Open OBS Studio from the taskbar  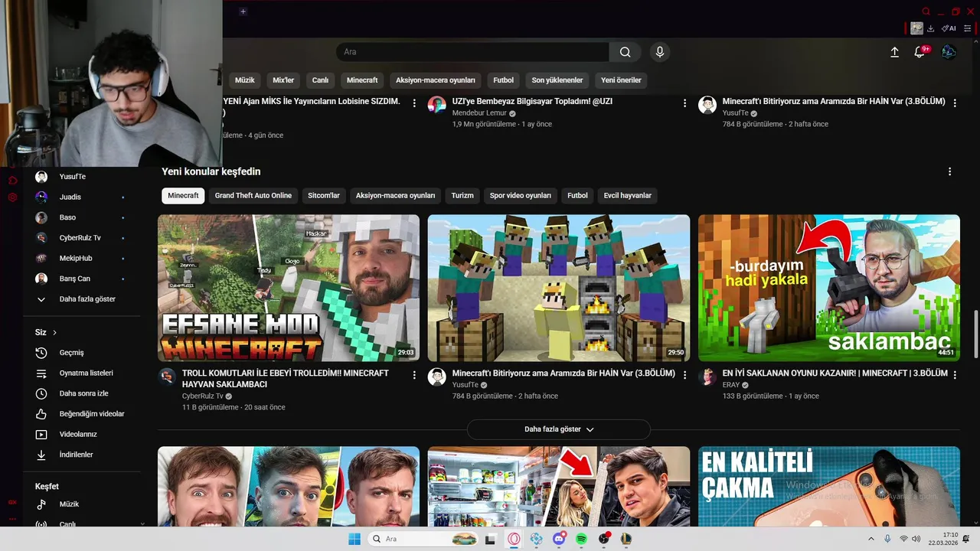tap(603, 539)
